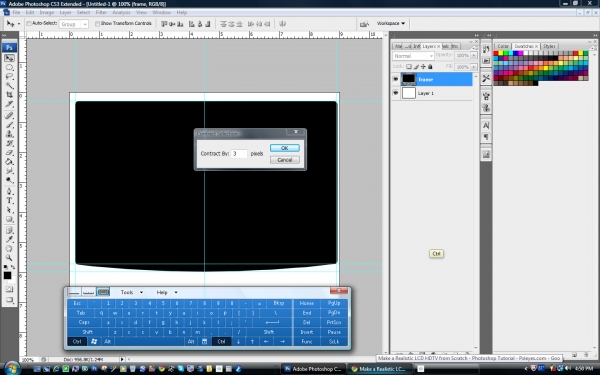Open Tools menu on on-screen keyboard
Image resolution: width=600 pixels, height=375 pixels.
coord(131,292)
